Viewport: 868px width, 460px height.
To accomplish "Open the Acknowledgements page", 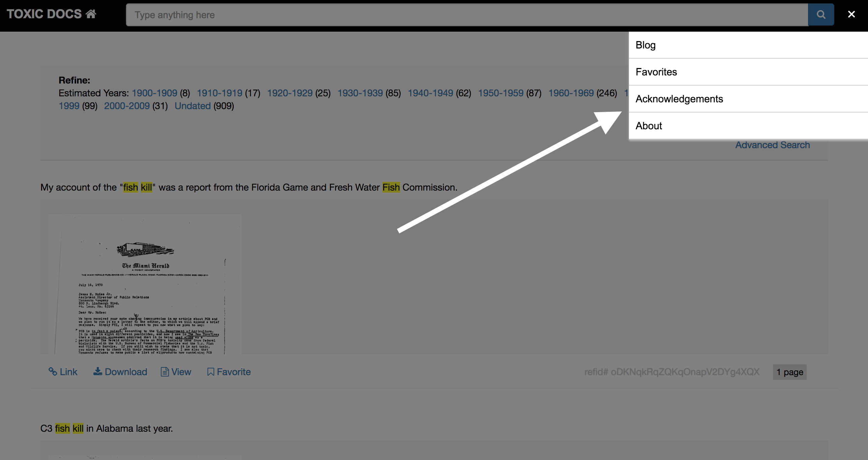I will 679,99.
